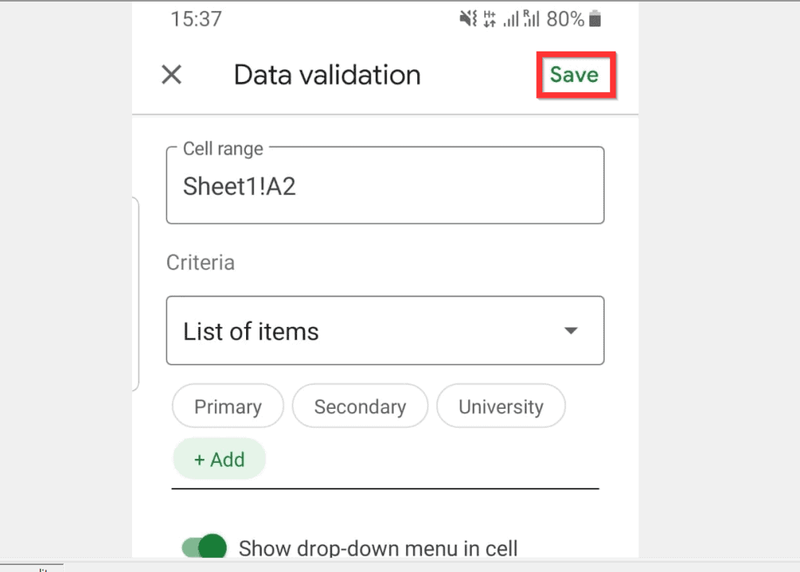
Task: Toggle Show drop-down menu in cell switch
Action: coord(205,548)
